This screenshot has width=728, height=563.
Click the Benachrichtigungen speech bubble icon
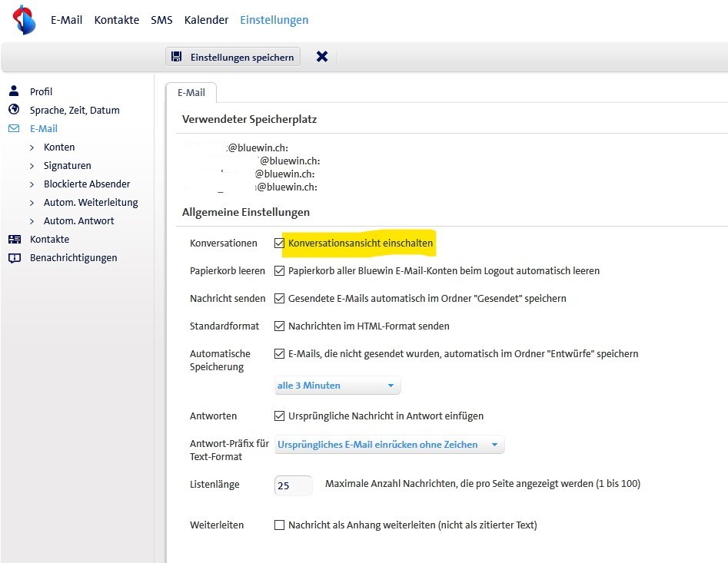point(14,257)
